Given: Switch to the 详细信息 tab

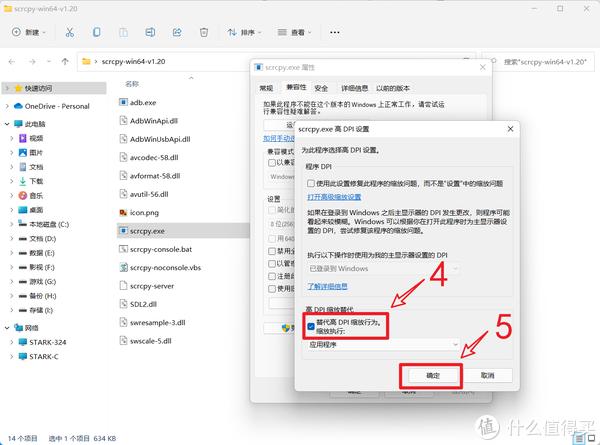Looking at the screenshot, I should click(x=354, y=88).
